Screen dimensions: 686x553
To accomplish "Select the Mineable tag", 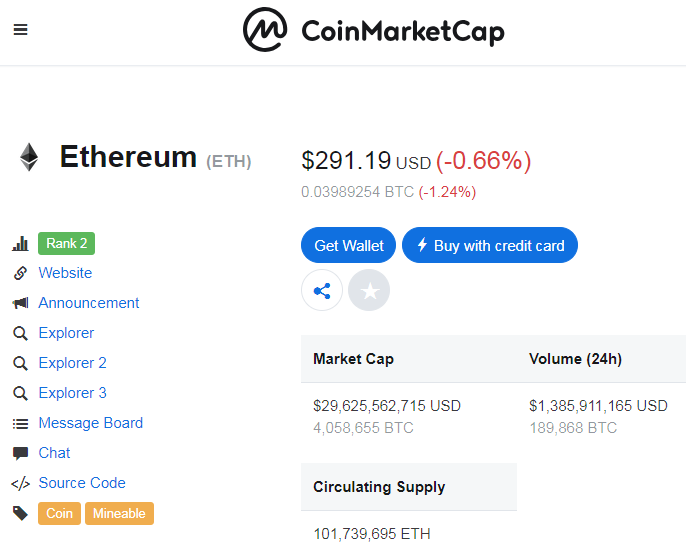I will tap(119, 513).
